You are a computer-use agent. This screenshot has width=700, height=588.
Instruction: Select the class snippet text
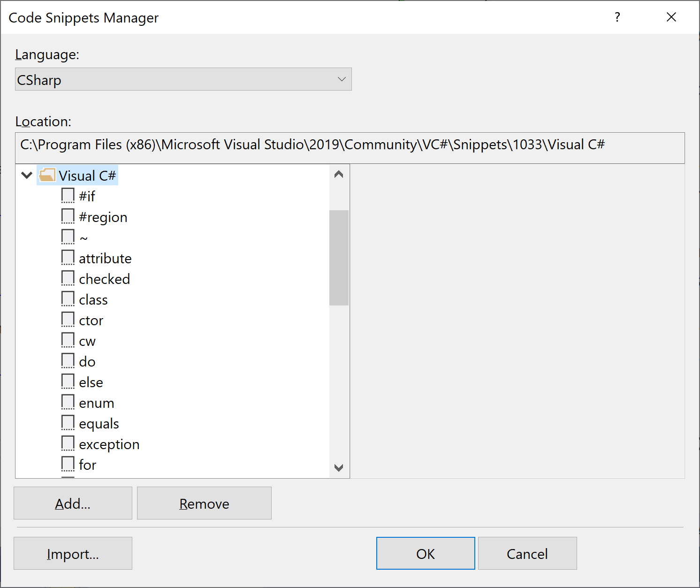tap(93, 299)
